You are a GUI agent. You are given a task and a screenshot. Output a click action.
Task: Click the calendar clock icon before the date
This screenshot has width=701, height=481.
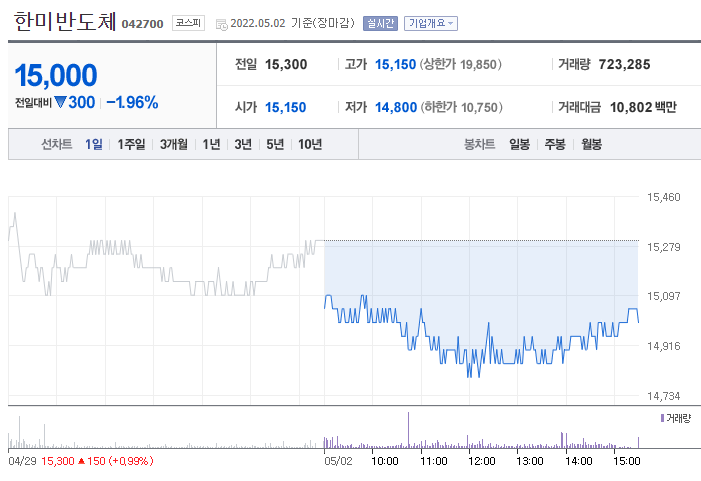coord(221,25)
